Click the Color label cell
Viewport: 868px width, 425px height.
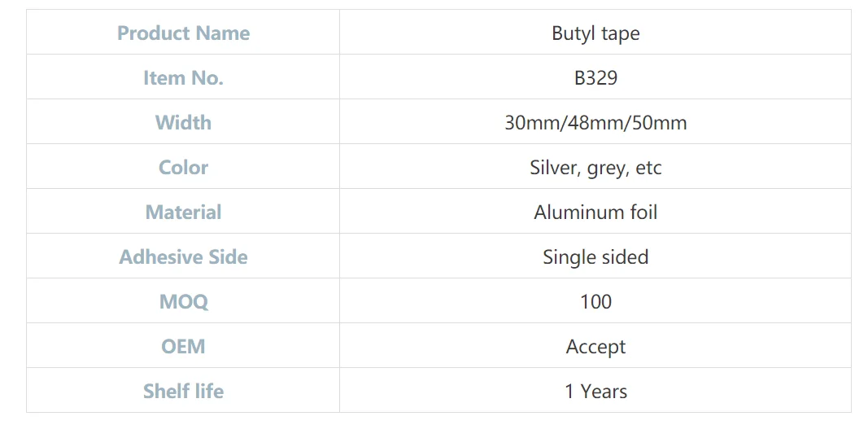(x=183, y=168)
